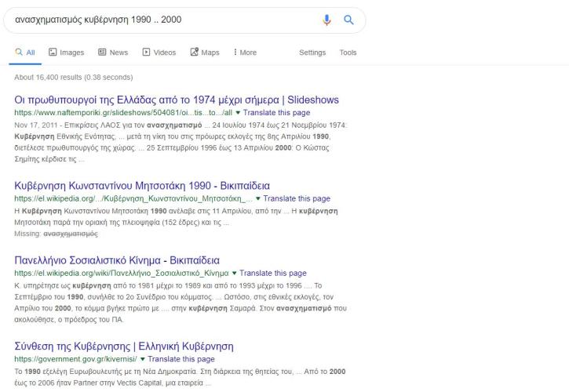
Task: Open 'Πανελλήνιο Σοσιαλιστικό Κίνημα' Wikipedia result
Action: [x=117, y=260]
